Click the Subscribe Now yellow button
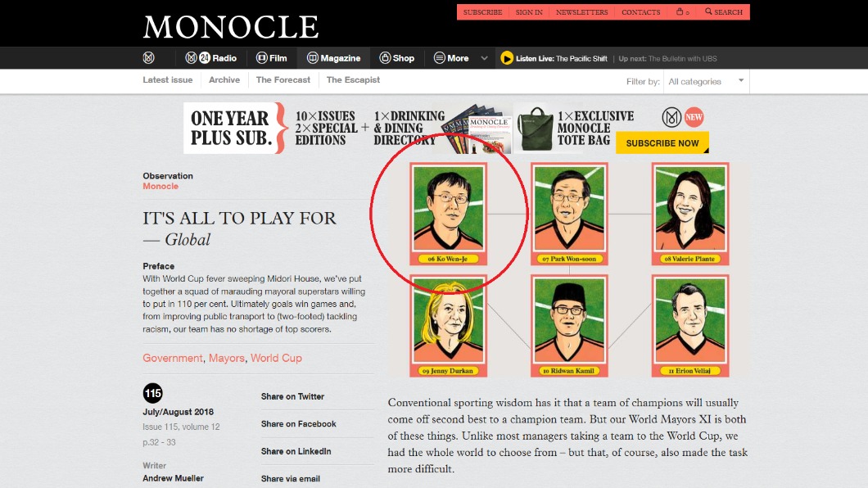 (662, 142)
